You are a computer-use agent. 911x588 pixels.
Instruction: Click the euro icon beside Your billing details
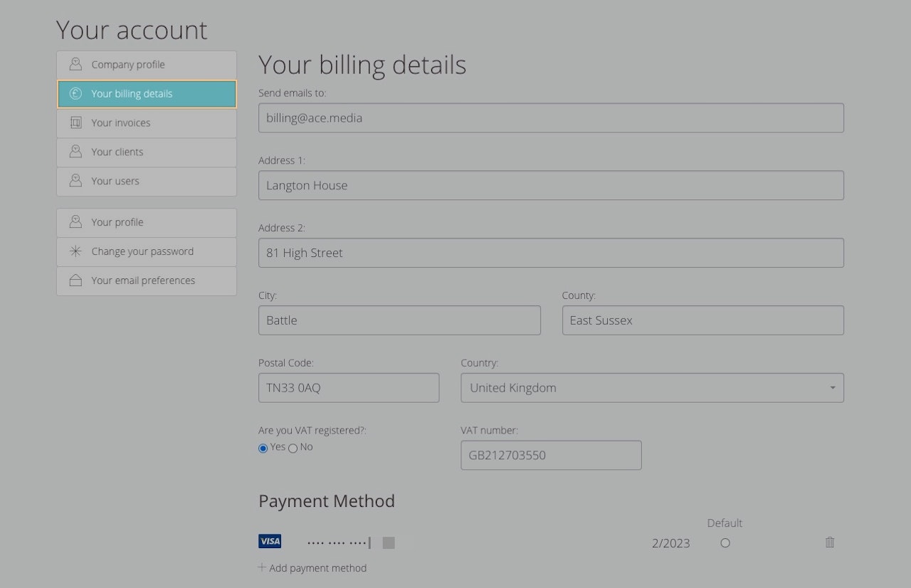tap(75, 94)
